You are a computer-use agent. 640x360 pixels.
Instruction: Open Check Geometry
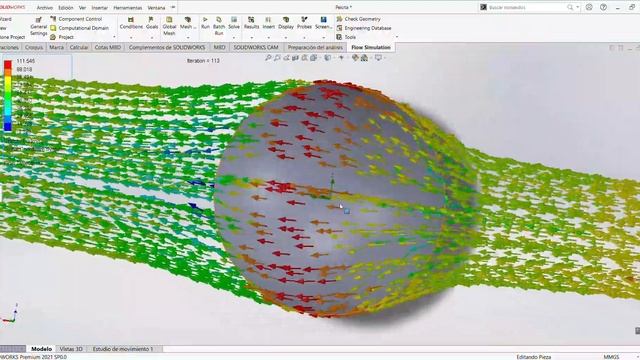359,19
